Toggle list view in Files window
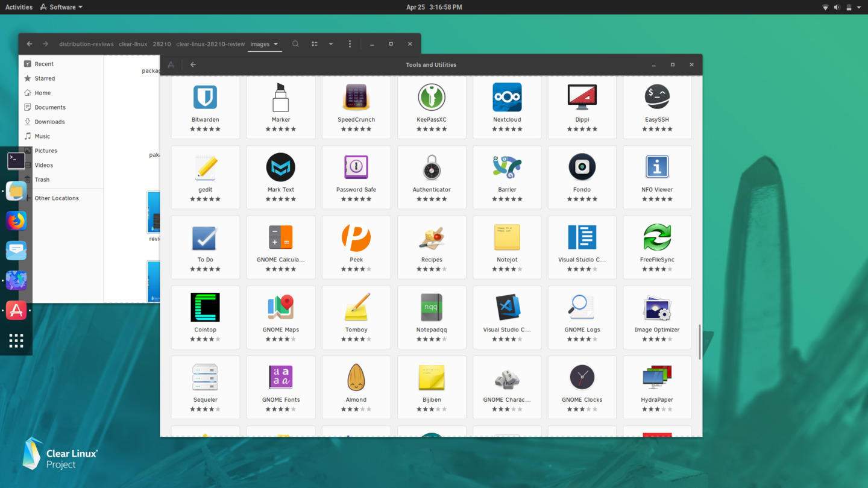The image size is (868, 488). [315, 44]
